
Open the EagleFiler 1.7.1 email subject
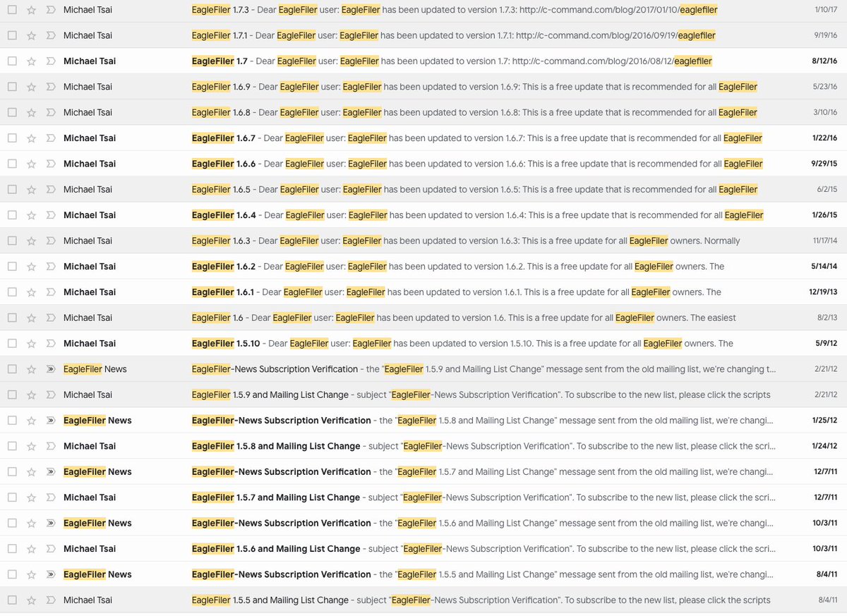tap(220, 35)
